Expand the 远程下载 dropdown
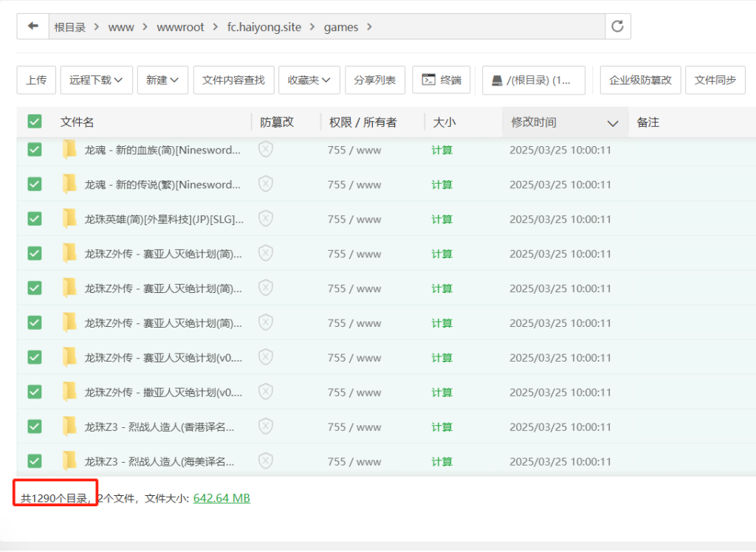Screen dimensions: 756x552 (96, 80)
